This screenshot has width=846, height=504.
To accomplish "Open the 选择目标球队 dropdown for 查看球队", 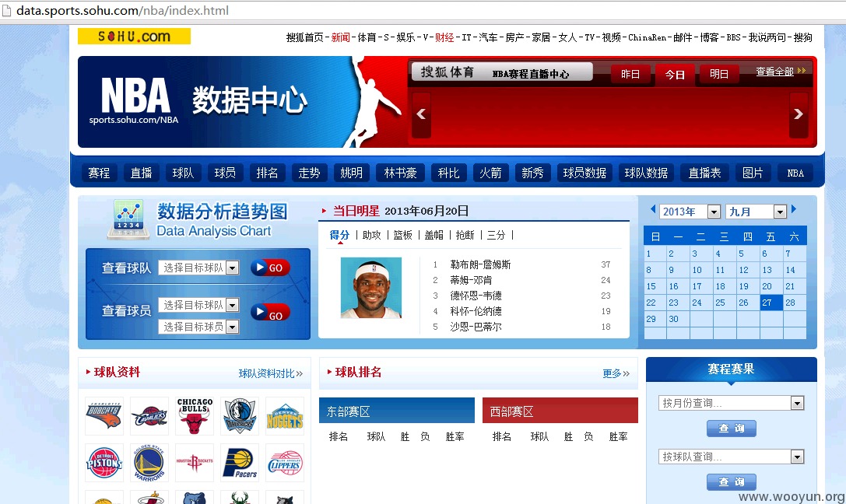I will (x=198, y=268).
